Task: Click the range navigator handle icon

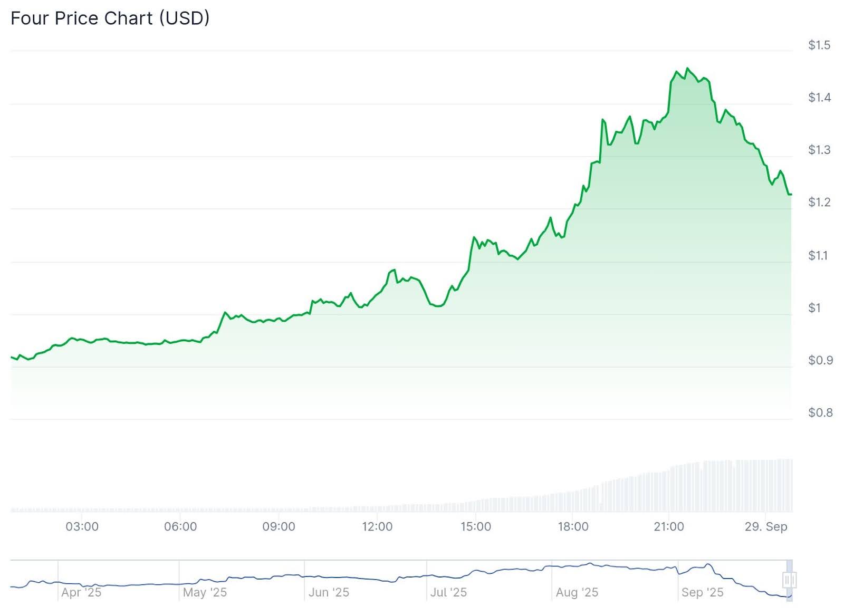Action: (789, 580)
